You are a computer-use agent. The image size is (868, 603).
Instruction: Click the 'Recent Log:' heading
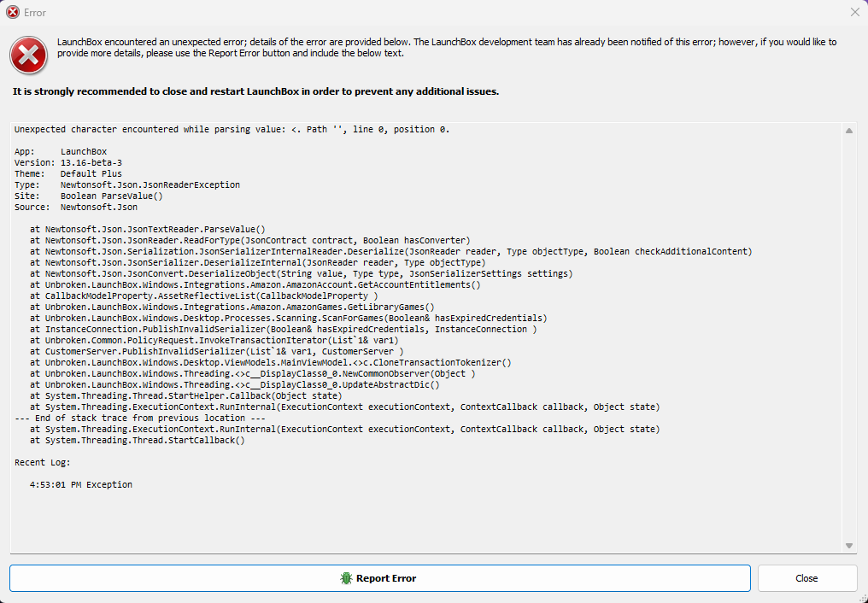[43, 462]
